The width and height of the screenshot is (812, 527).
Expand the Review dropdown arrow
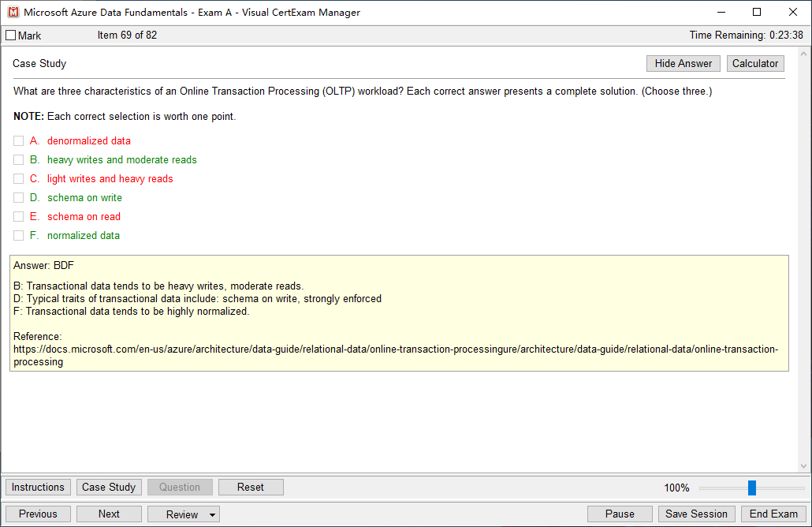click(212, 515)
